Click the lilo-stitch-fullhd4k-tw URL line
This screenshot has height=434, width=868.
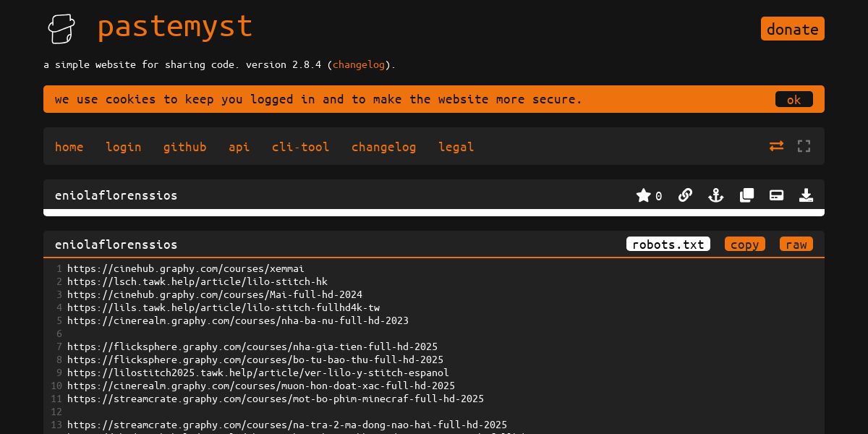224,307
